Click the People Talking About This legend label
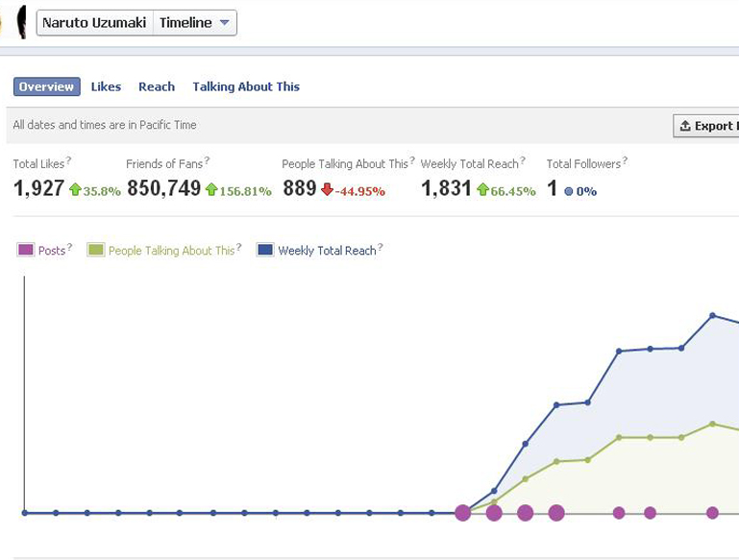 coord(172,251)
